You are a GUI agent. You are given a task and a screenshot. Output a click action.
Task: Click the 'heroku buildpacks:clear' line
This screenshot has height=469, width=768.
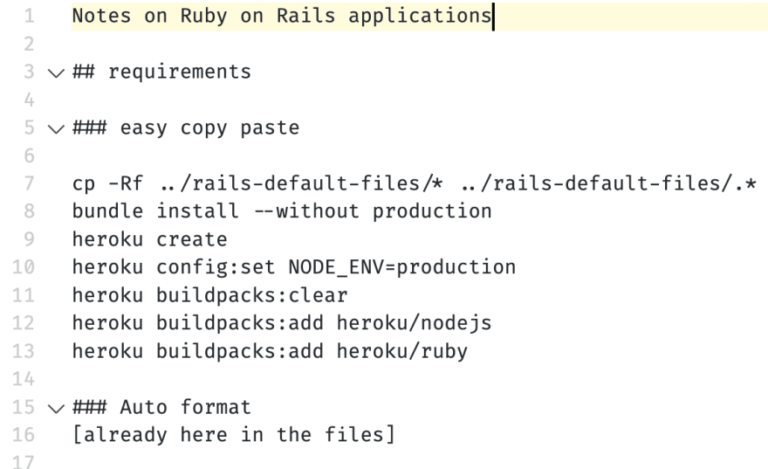point(210,295)
